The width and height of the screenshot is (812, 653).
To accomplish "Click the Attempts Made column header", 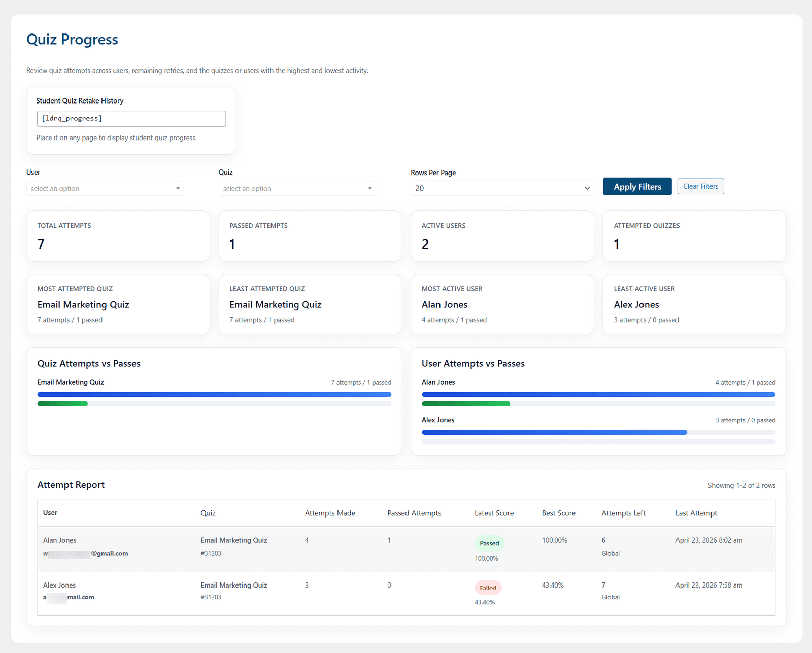I will (330, 513).
